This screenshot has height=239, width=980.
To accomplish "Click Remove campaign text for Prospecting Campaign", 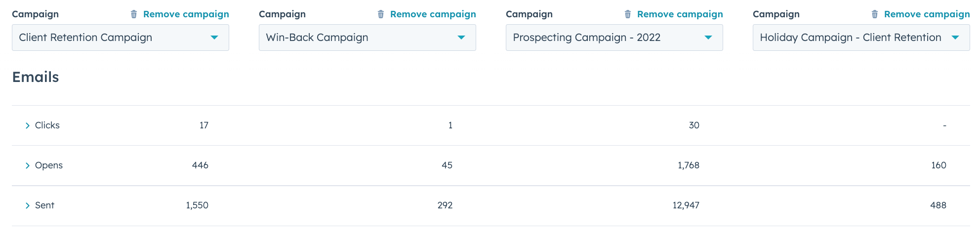I will coord(680,14).
